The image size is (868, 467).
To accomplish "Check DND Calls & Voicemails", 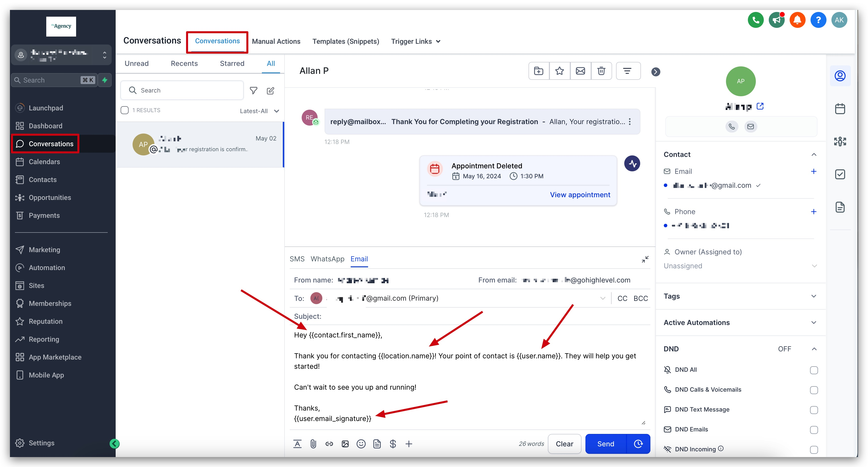I will click(x=814, y=390).
